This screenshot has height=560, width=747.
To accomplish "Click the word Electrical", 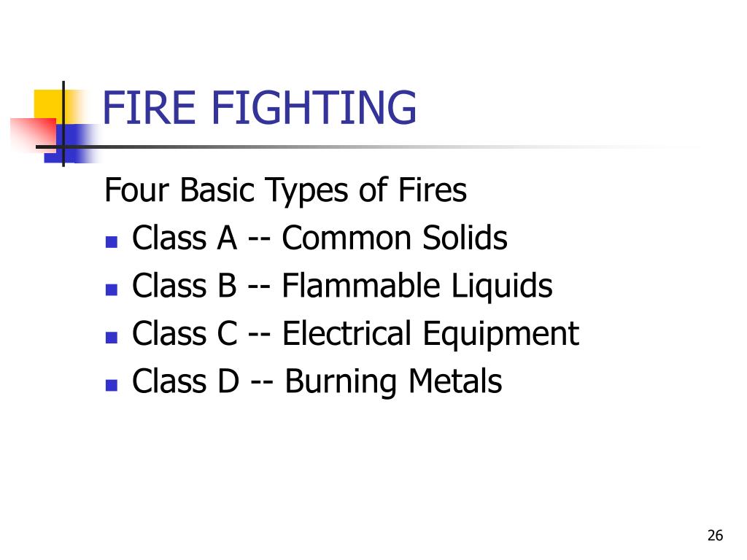I will click(x=347, y=334).
